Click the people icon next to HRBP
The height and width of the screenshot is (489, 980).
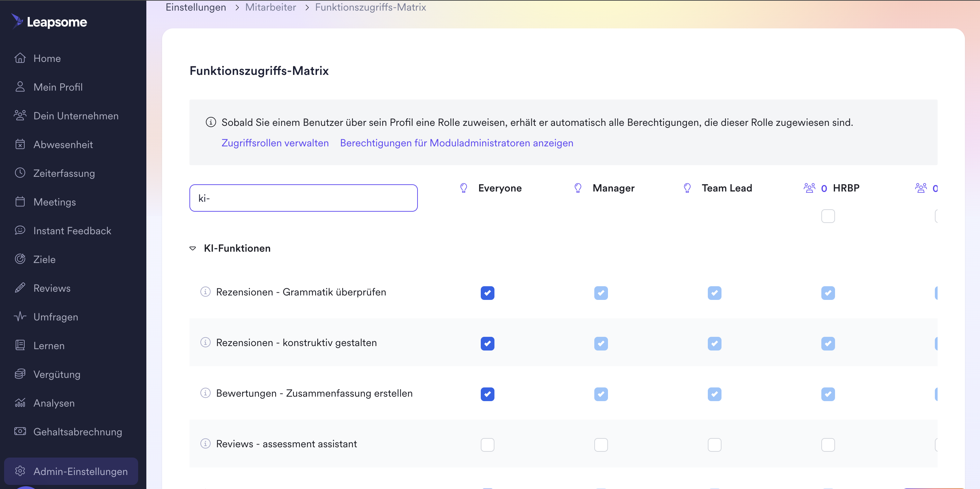coord(809,188)
